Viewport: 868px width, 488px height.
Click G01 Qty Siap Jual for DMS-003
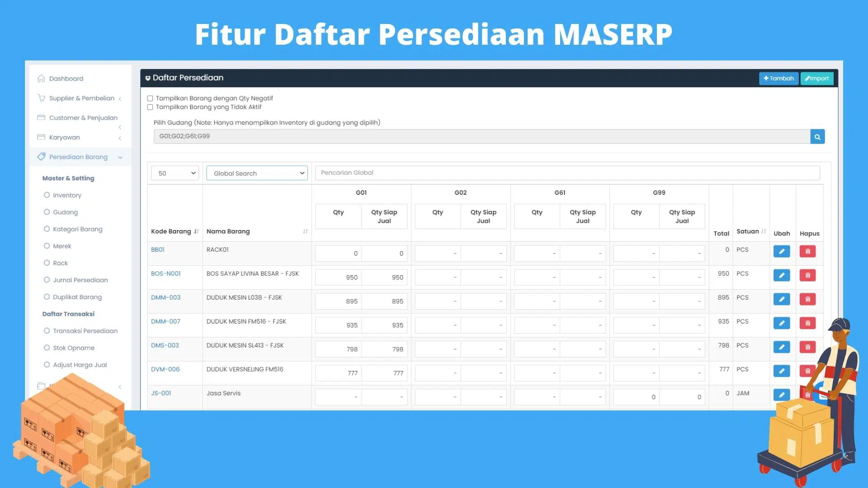[384, 349]
